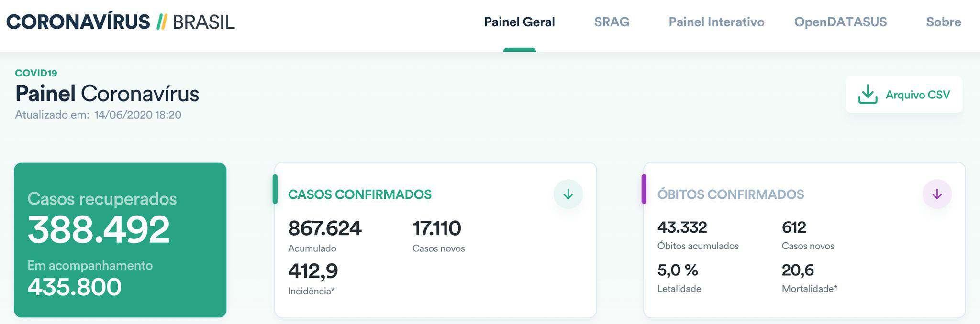Open the Painel Interativo tab
Screen dimensions: 980x324
[716, 22]
